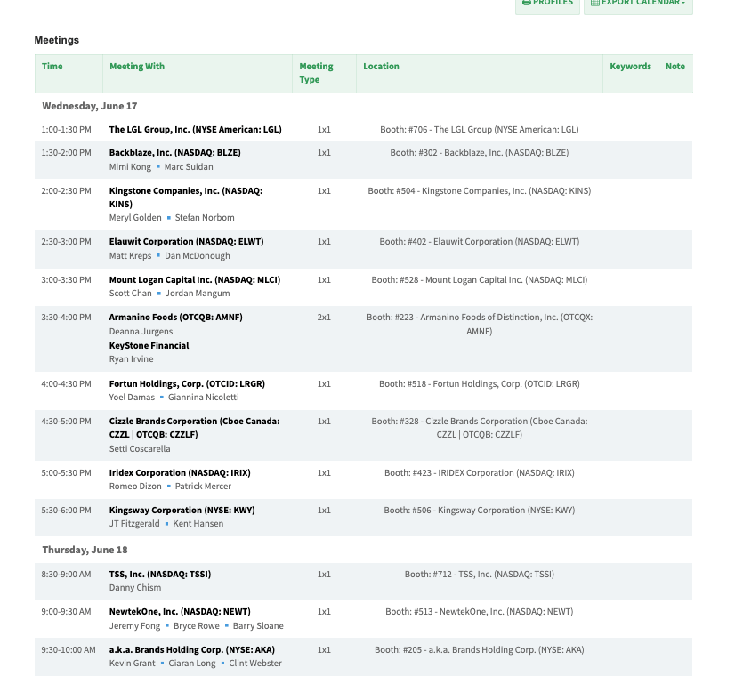Select Booth #518 Fortun Holdings location
743x700 pixels.
pos(479,384)
